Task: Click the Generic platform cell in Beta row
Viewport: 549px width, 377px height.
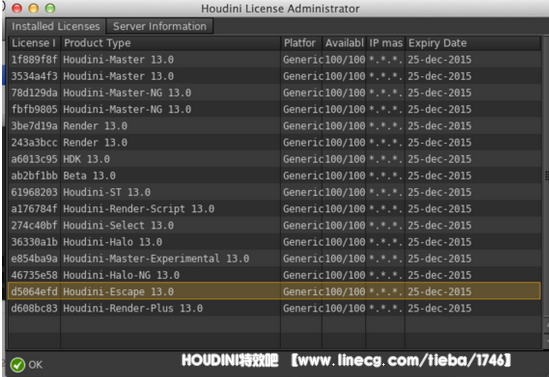Action: [x=303, y=175]
